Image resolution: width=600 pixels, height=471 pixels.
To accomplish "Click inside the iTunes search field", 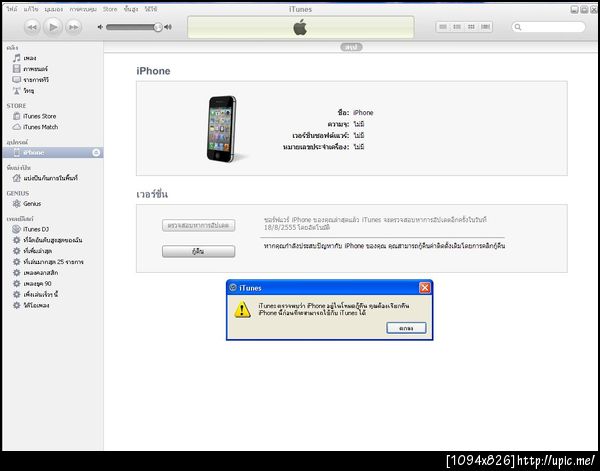I will click(548, 27).
